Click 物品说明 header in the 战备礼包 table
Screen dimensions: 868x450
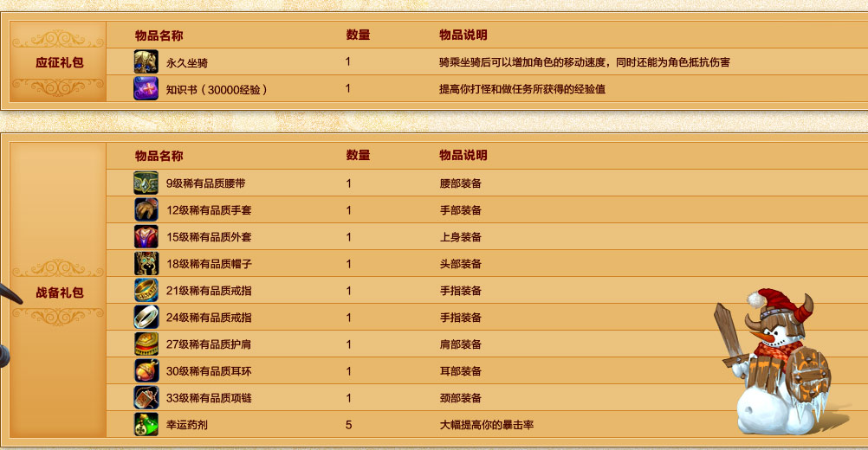pyautogui.click(x=463, y=156)
